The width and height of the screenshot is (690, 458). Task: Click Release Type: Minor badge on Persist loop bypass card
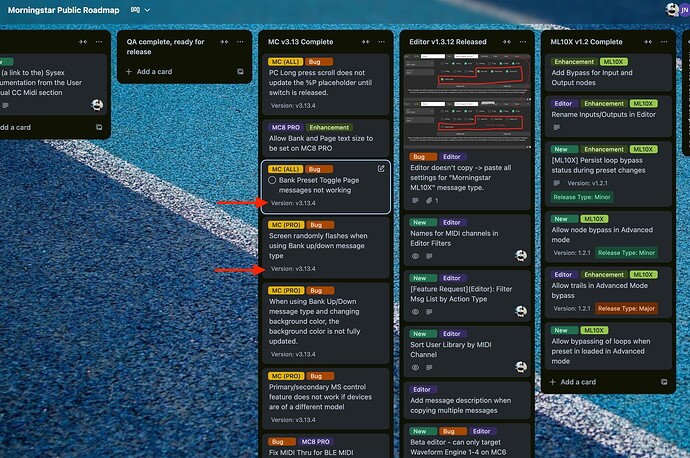pos(582,197)
